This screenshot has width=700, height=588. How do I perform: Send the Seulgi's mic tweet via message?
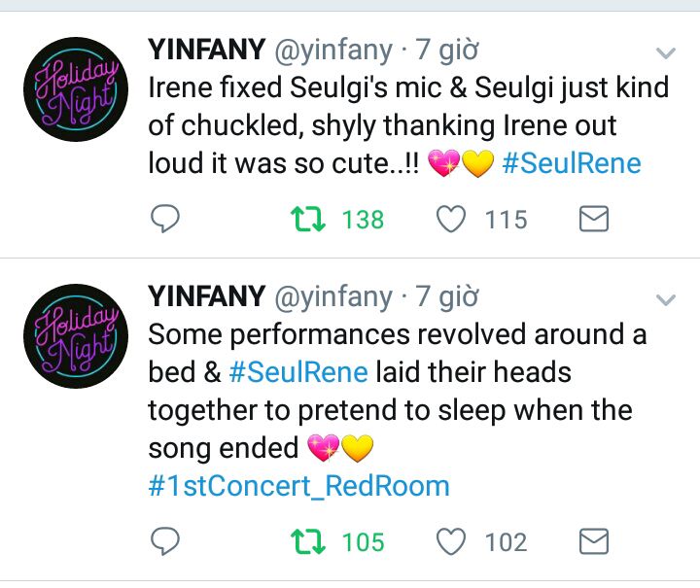pos(593,221)
